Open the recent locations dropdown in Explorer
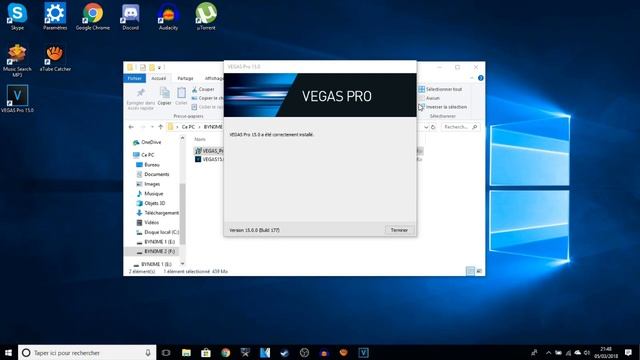The image size is (640, 360). coord(152,127)
